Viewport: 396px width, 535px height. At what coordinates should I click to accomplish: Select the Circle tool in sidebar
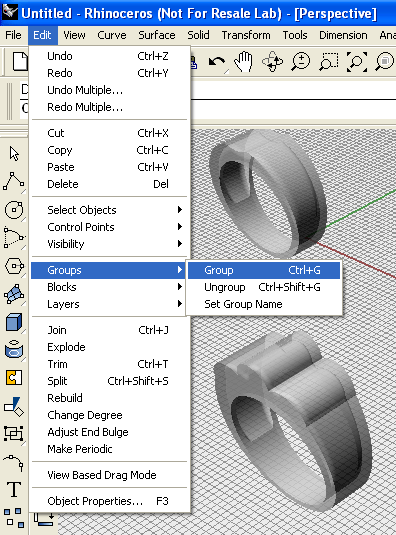coord(14,209)
